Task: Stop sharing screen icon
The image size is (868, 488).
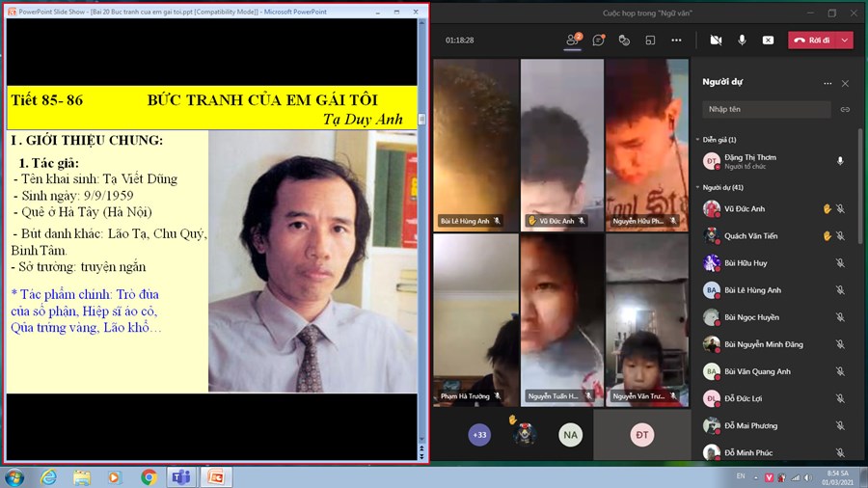Action: click(x=768, y=41)
